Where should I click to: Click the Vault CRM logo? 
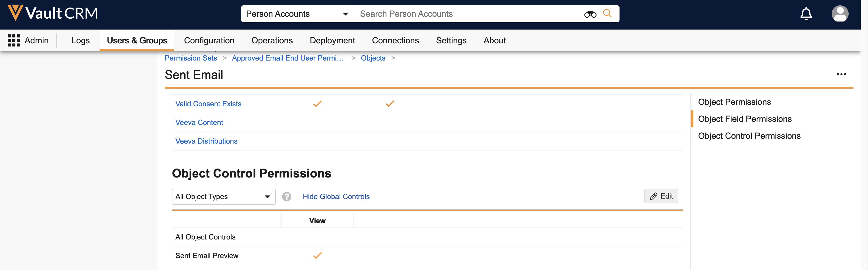pos(53,13)
